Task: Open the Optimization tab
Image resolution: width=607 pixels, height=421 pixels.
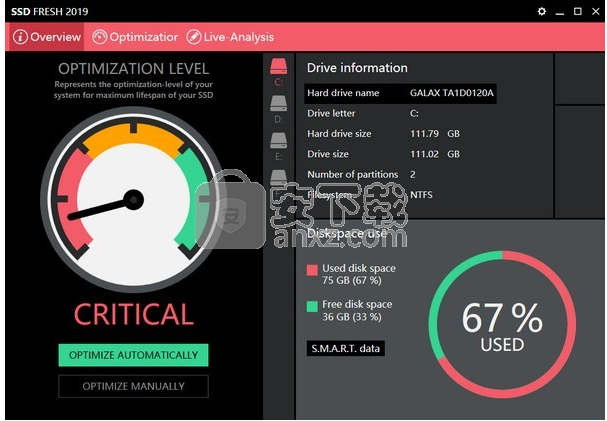Action: point(135,37)
